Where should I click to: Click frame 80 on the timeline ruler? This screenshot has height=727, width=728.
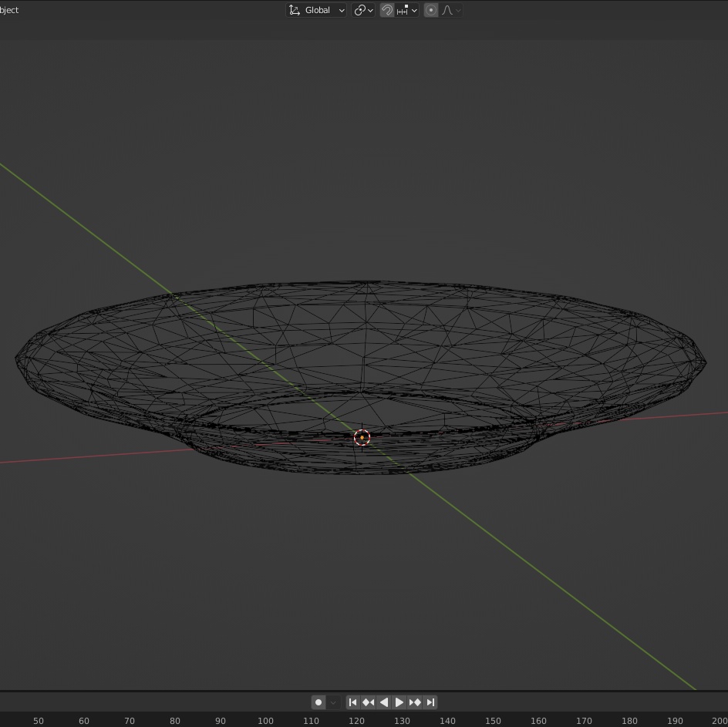174,721
